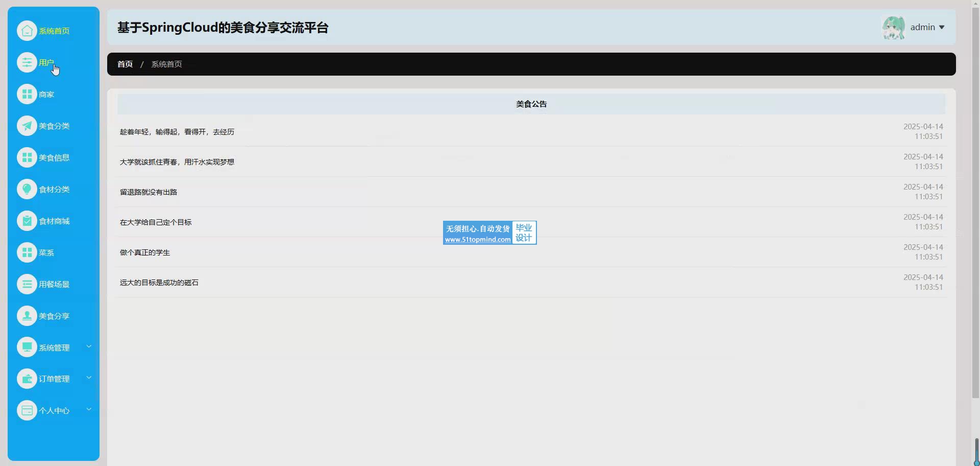Click the clipboard icon beside 食材商城
Viewport: 980px width, 466px height.
(x=27, y=221)
